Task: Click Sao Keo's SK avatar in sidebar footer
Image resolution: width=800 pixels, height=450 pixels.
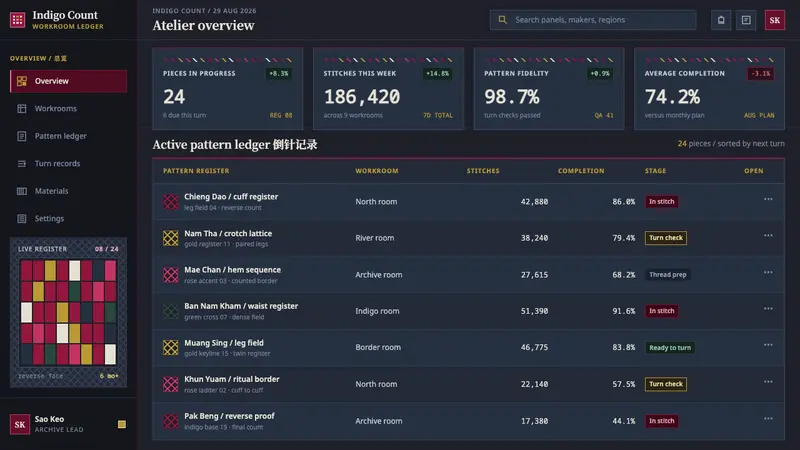Action: point(20,424)
